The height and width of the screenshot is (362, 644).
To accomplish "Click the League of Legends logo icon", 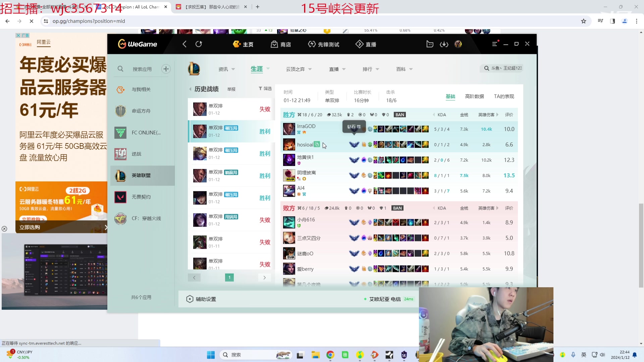I will (194, 69).
